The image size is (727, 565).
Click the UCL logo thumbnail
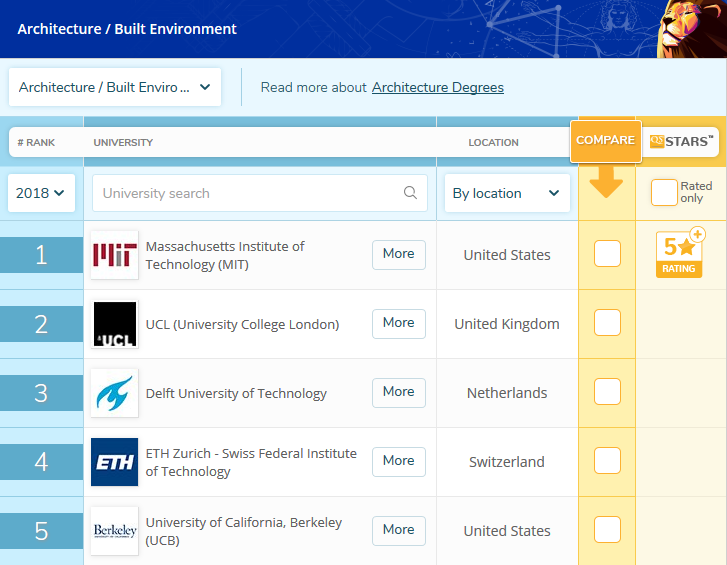pos(115,324)
